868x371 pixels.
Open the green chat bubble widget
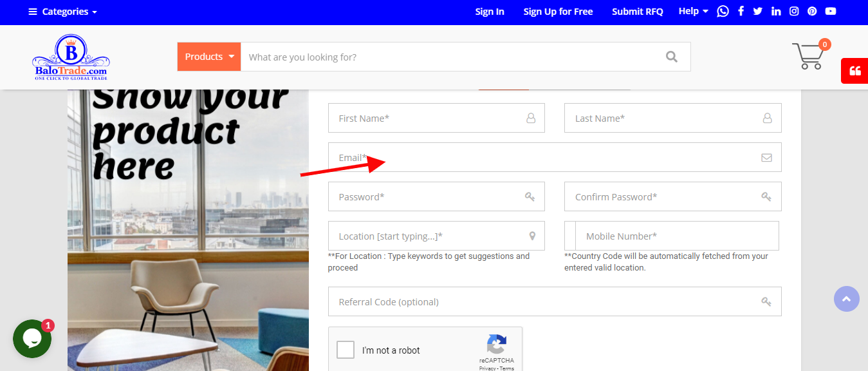click(32, 339)
